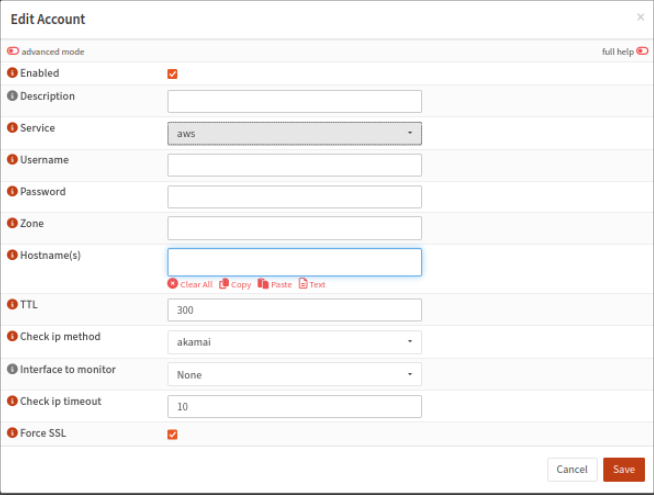Toggle the full help switch
This screenshot has height=495, width=654.
(x=642, y=51)
